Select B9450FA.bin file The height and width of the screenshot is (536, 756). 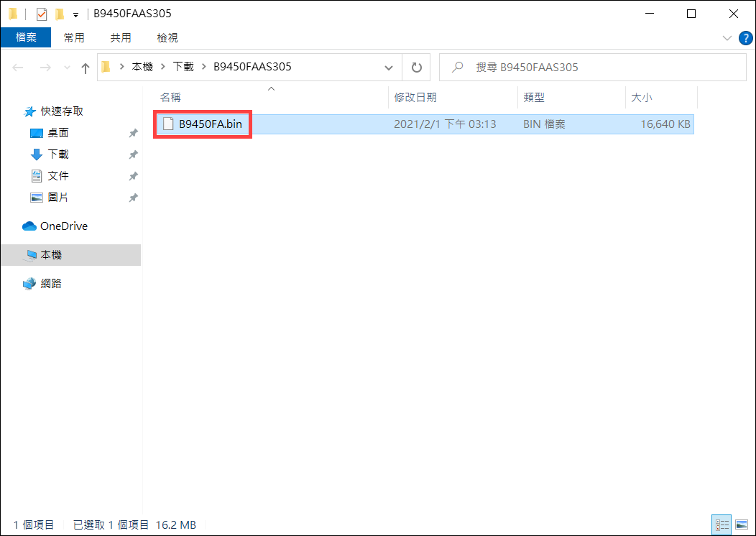pos(210,124)
